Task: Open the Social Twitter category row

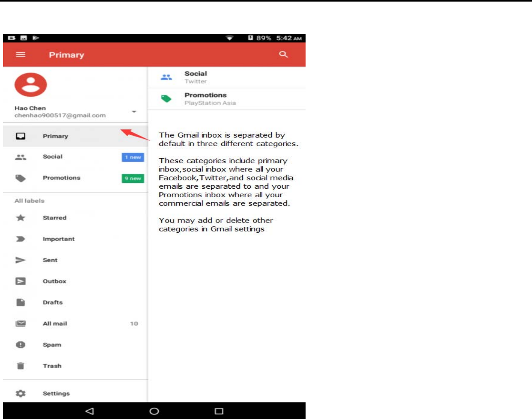Action: click(227, 77)
